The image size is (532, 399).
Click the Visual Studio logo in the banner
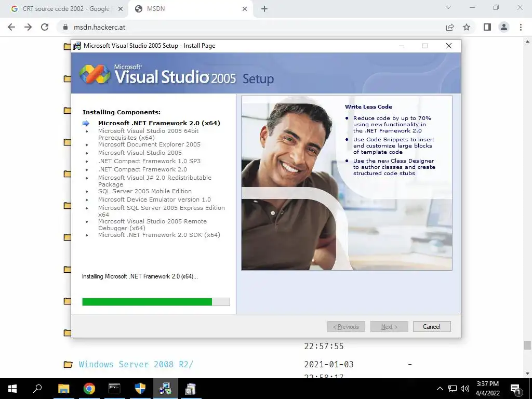(x=95, y=74)
